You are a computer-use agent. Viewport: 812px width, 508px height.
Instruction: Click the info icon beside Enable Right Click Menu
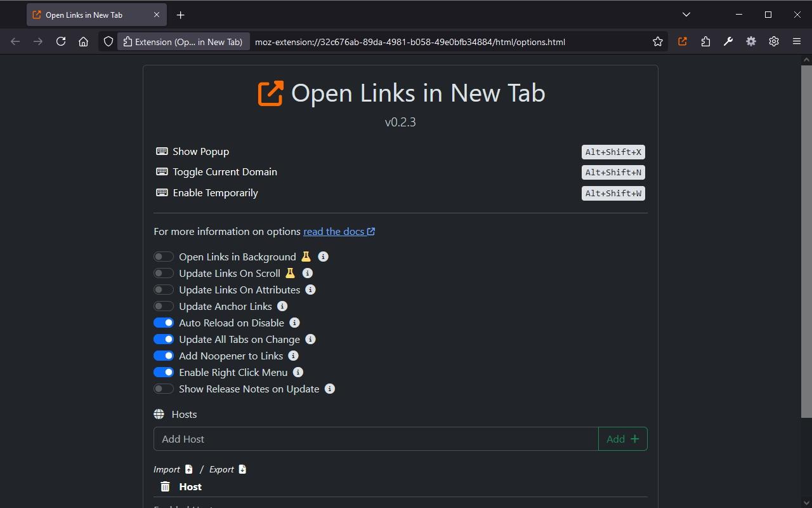coord(298,372)
